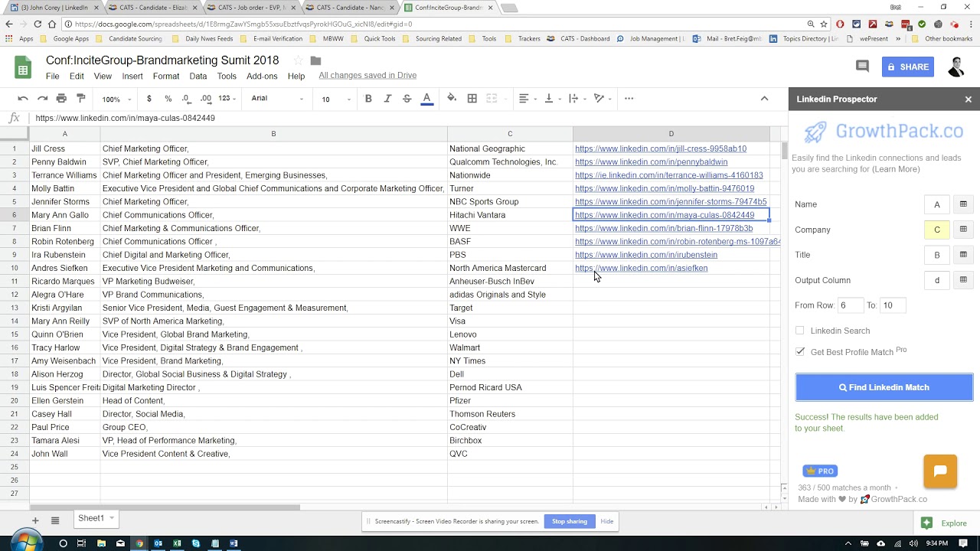Open the vertical align dropdown
The height and width of the screenshot is (551, 980).
pos(553,99)
